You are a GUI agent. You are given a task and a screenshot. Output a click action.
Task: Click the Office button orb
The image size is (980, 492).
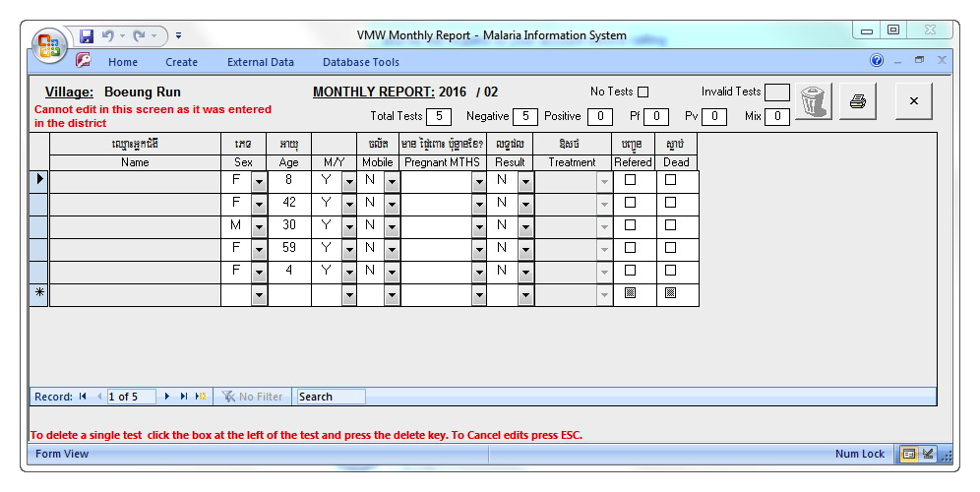click(x=49, y=46)
